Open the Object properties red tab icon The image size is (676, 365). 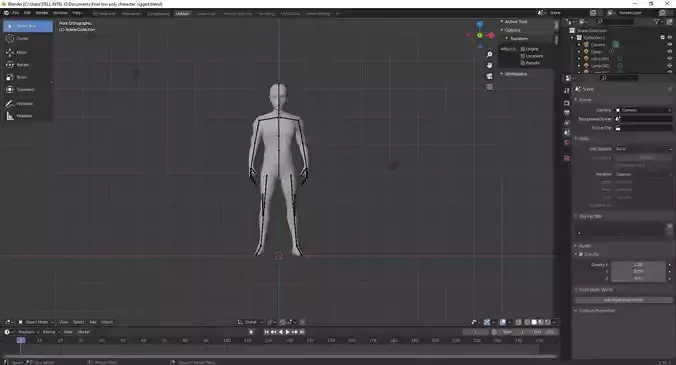pyautogui.click(x=566, y=159)
